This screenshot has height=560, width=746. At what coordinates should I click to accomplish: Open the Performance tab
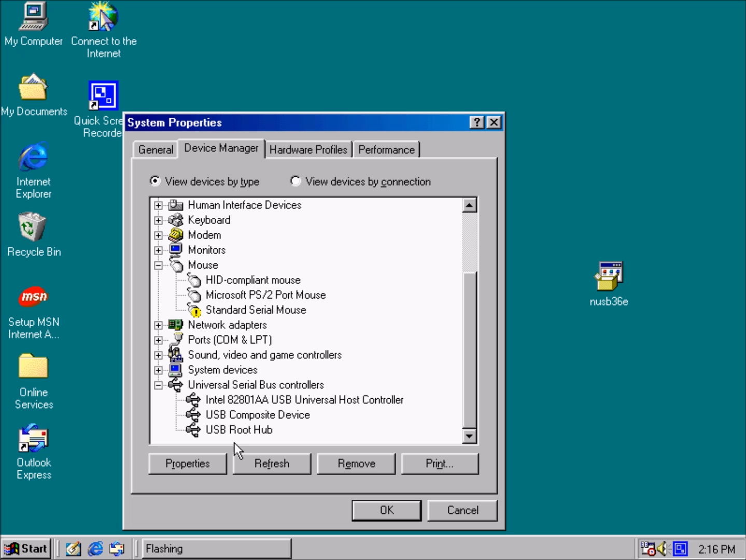(386, 149)
